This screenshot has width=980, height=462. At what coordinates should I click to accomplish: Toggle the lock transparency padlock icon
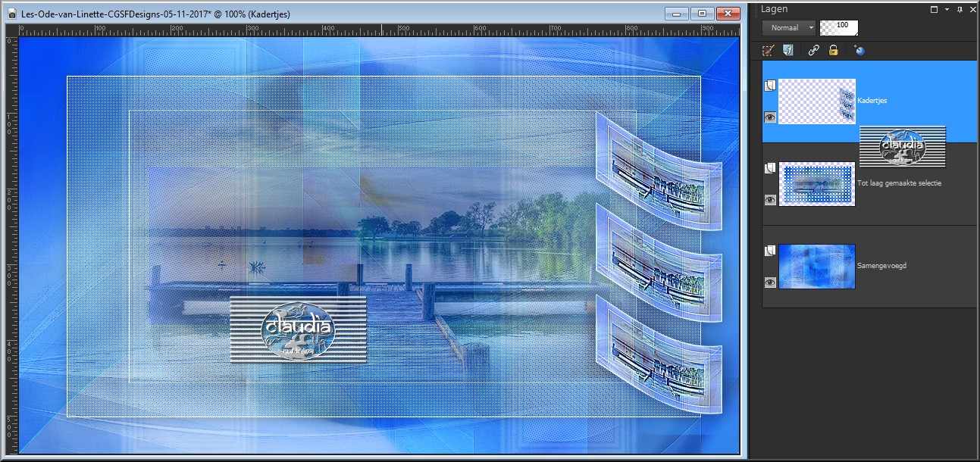point(834,50)
